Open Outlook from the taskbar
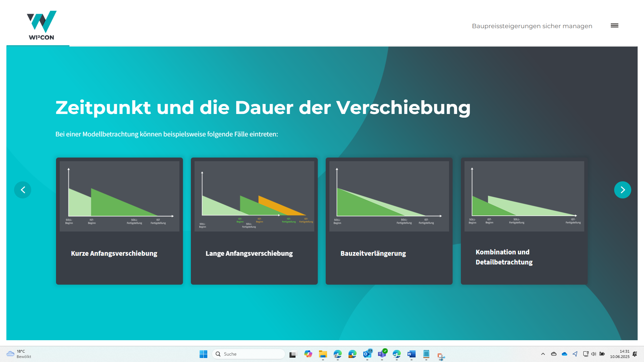 [367, 354]
